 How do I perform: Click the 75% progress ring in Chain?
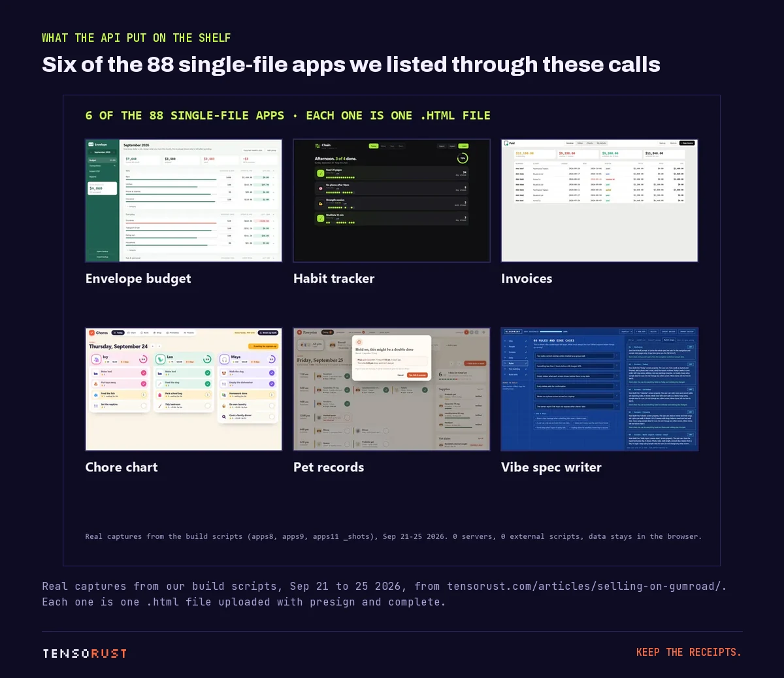[463, 158]
